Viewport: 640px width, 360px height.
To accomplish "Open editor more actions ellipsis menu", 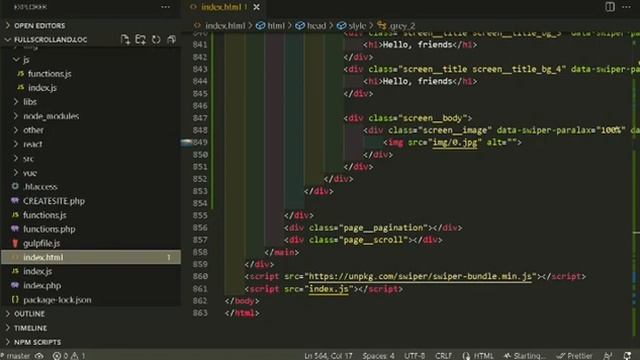I will click(x=627, y=7).
